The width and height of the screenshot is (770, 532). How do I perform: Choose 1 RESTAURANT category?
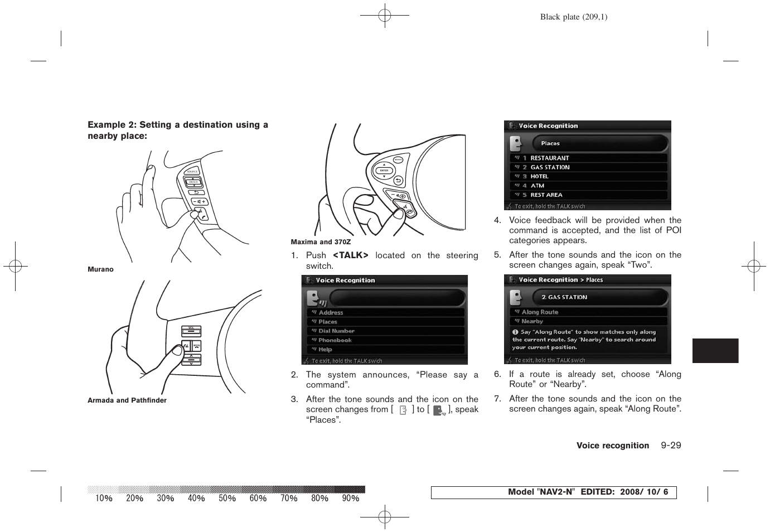click(x=589, y=158)
